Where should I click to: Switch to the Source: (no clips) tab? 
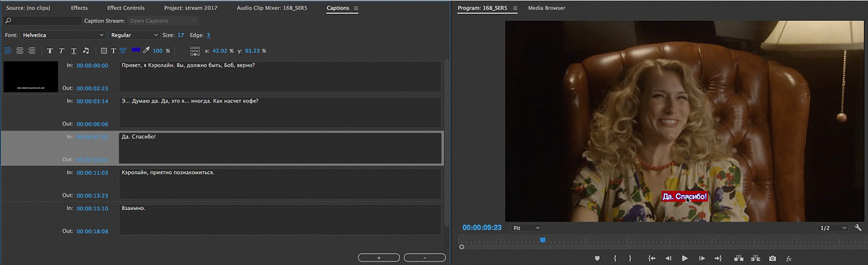[29, 8]
